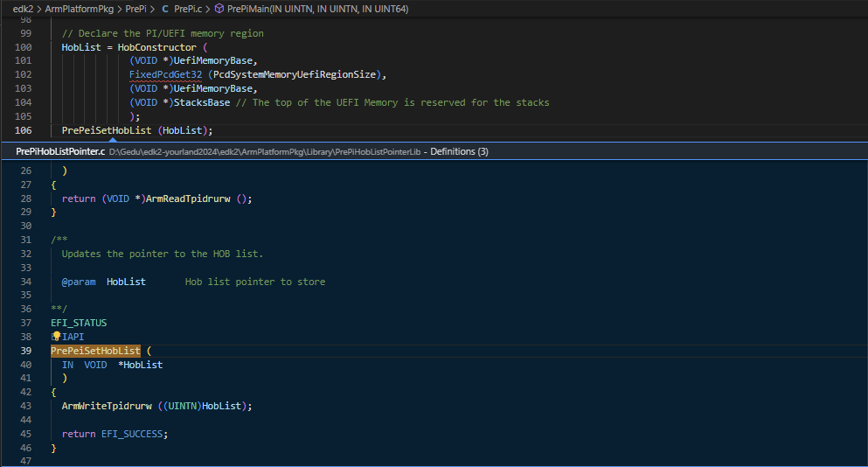Click EFI_SUCCESS on line 45
868x467 pixels.
point(132,434)
